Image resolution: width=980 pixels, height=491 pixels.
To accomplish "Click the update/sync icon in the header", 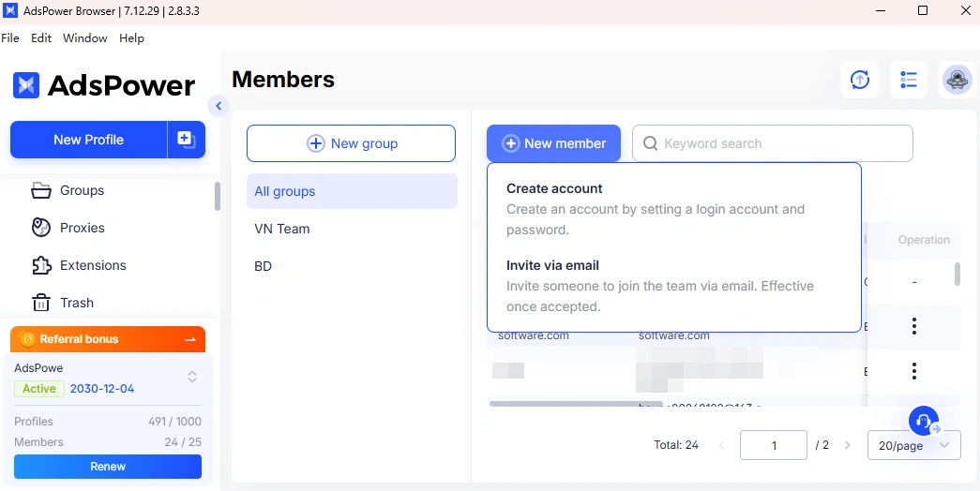I will point(860,80).
